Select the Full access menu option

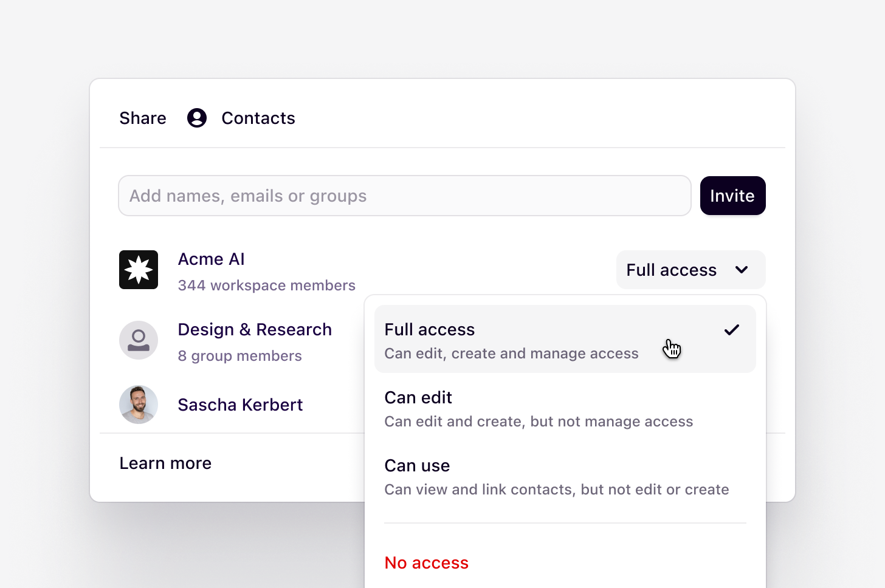tap(565, 339)
